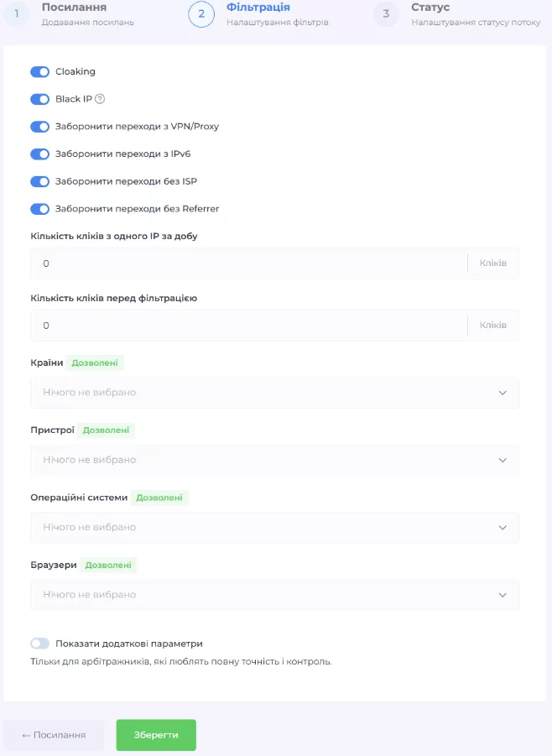Toggle Заборонити переходи з VPN/Proxy
Screen dimensions: 552x756
(x=40, y=127)
